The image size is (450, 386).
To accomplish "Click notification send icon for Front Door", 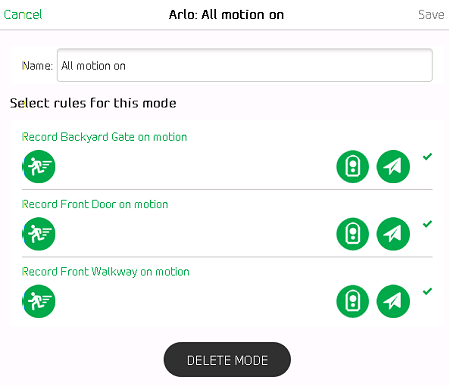I will coord(393,234).
